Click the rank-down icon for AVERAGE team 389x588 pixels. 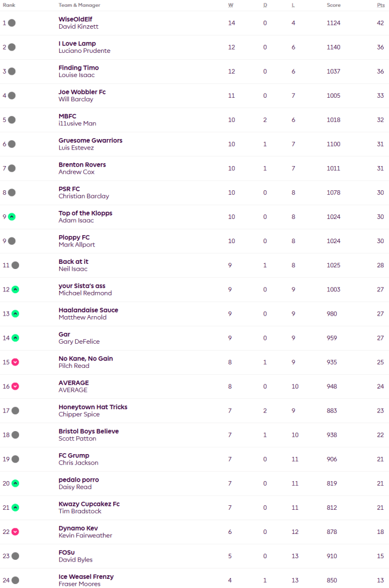pos(16,386)
